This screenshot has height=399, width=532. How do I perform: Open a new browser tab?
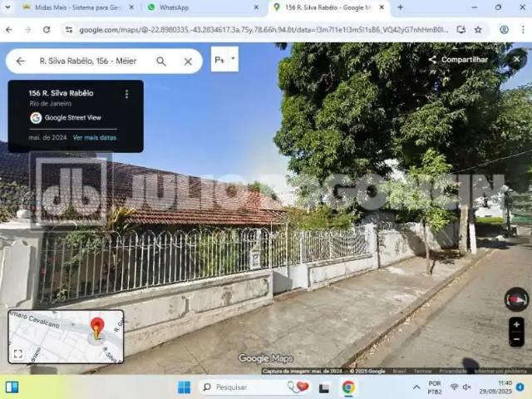pyautogui.click(x=401, y=7)
